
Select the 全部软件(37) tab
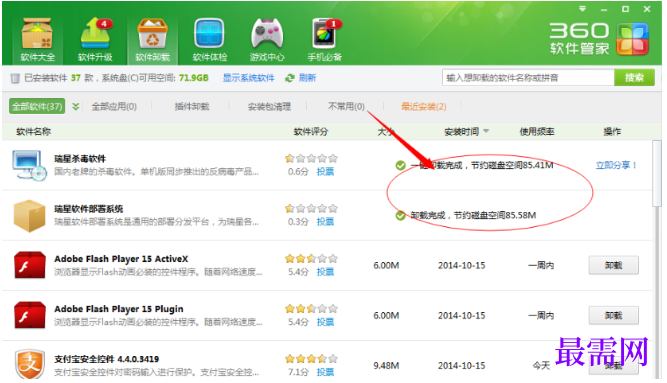(37, 106)
